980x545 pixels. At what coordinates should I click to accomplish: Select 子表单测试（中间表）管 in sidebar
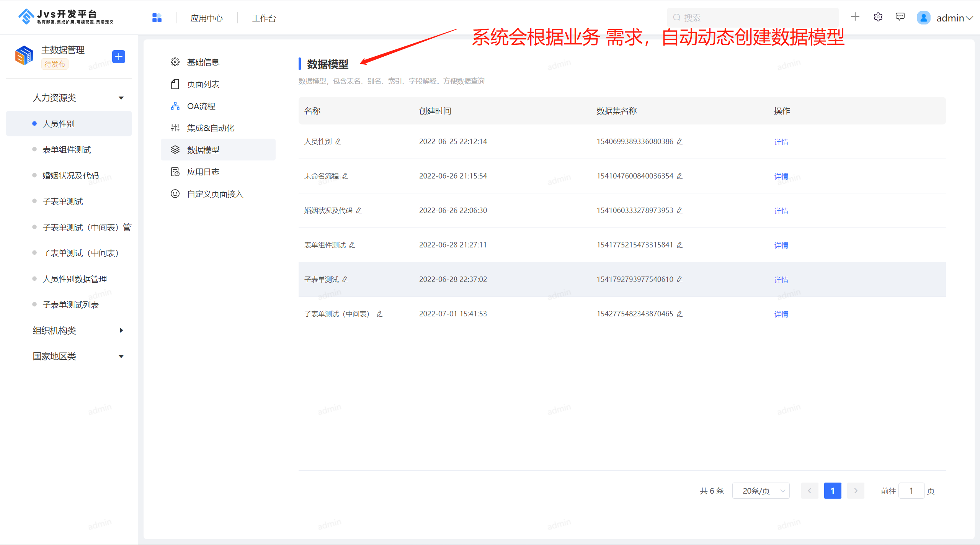coord(69,227)
